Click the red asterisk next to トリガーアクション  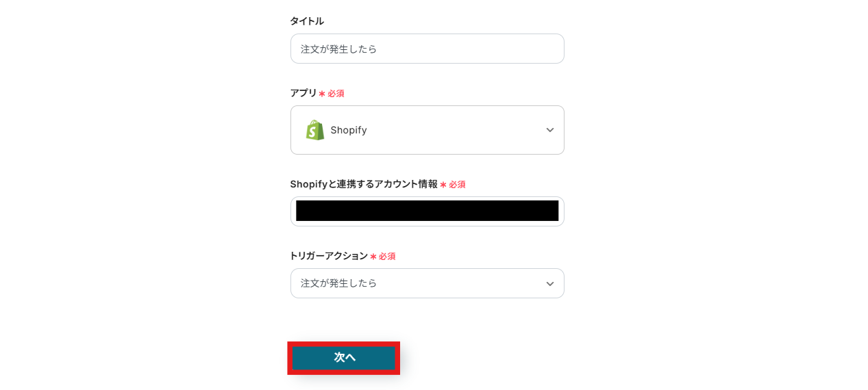point(373,257)
